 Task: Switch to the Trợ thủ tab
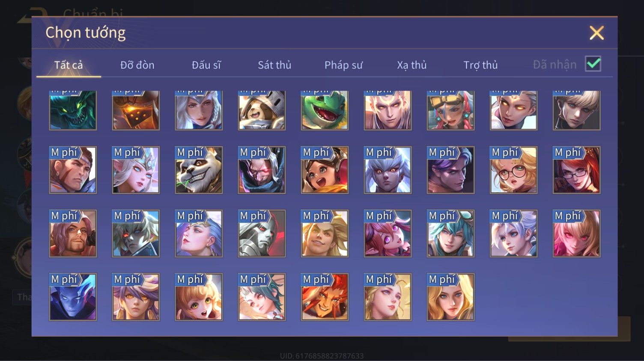[x=480, y=65]
